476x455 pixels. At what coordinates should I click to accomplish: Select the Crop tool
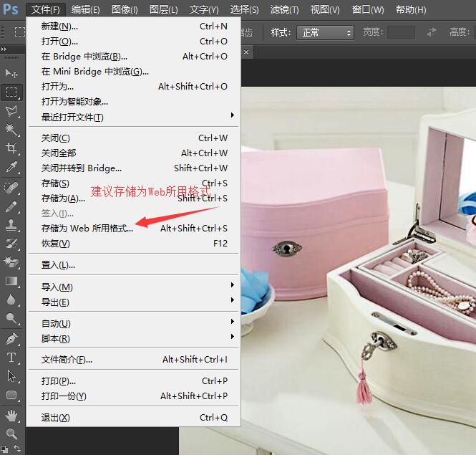[x=11, y=148]
